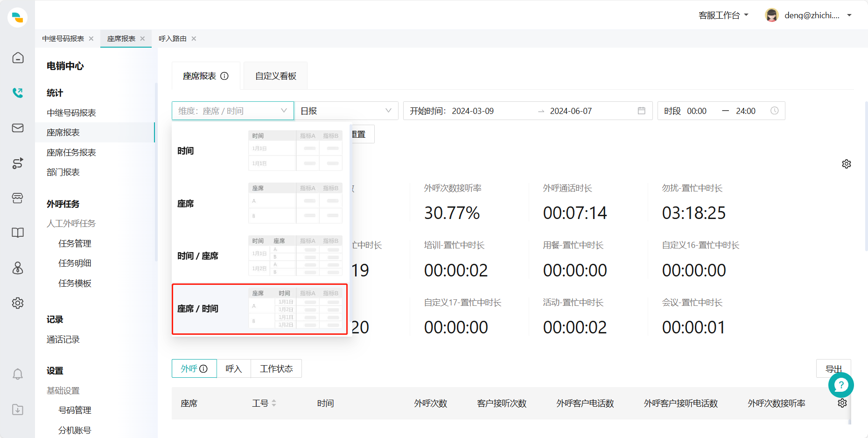Click the 外呼通话时长 value 00:07:14
The width and height of the screenshot is (868, 438).
pyautogui.click(x=575, y=213)
